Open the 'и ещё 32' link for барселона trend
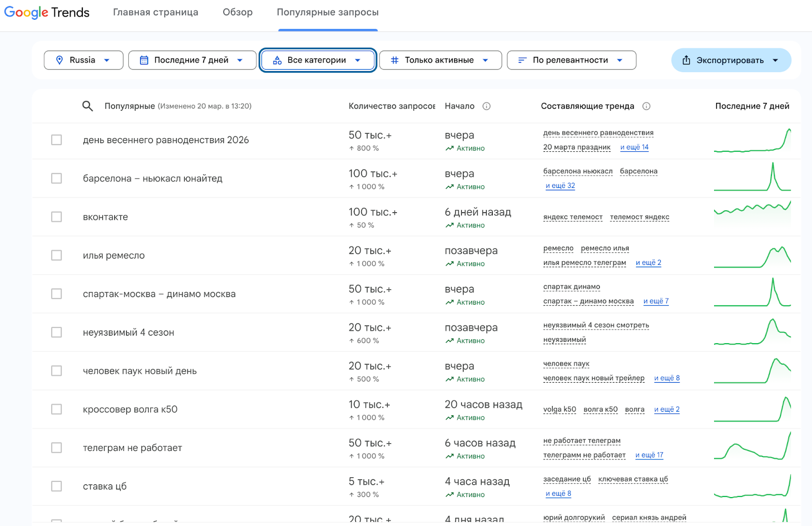Viewport: 812px width, 526px height. 560,186
